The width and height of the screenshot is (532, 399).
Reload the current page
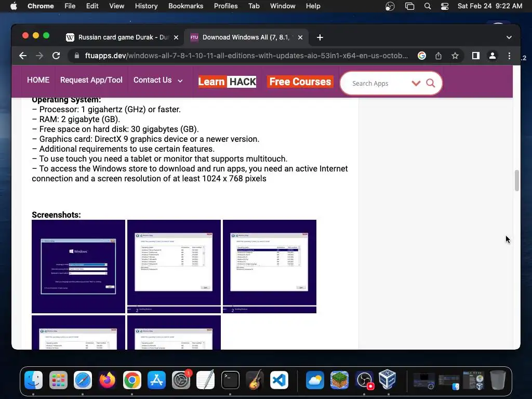point(56,56)
